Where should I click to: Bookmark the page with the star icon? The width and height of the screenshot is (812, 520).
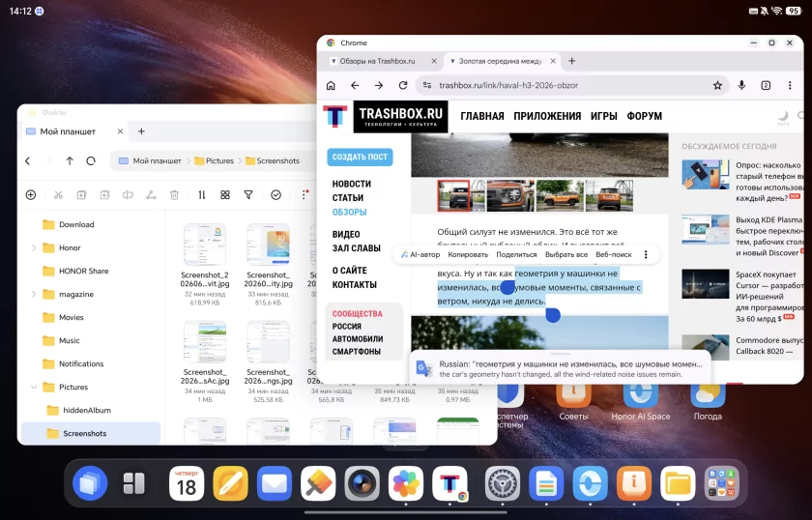[x=717, y=85]
